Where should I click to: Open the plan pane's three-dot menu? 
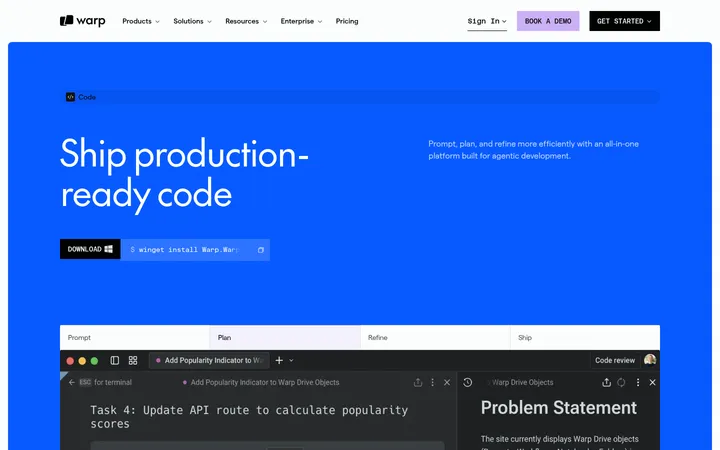(x=432, y=382)
